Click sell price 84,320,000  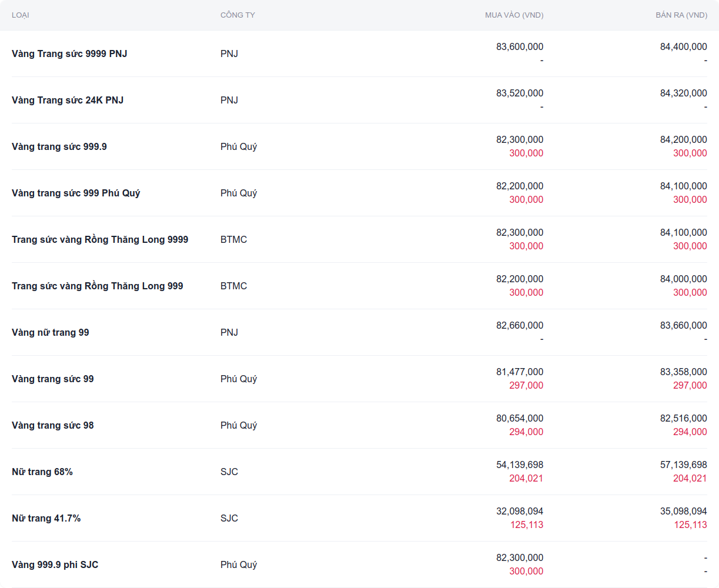684,93
